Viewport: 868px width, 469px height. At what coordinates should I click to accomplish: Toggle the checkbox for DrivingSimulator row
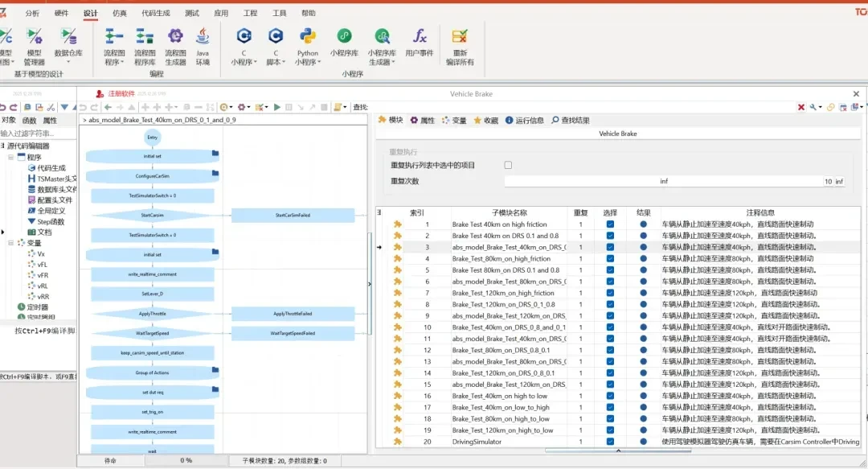610,442
